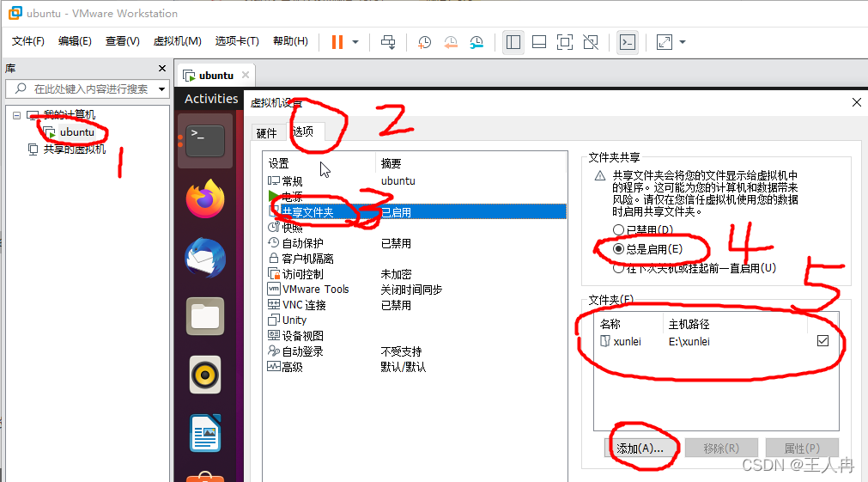Click the 添加(A)... button

pos(641,448)
